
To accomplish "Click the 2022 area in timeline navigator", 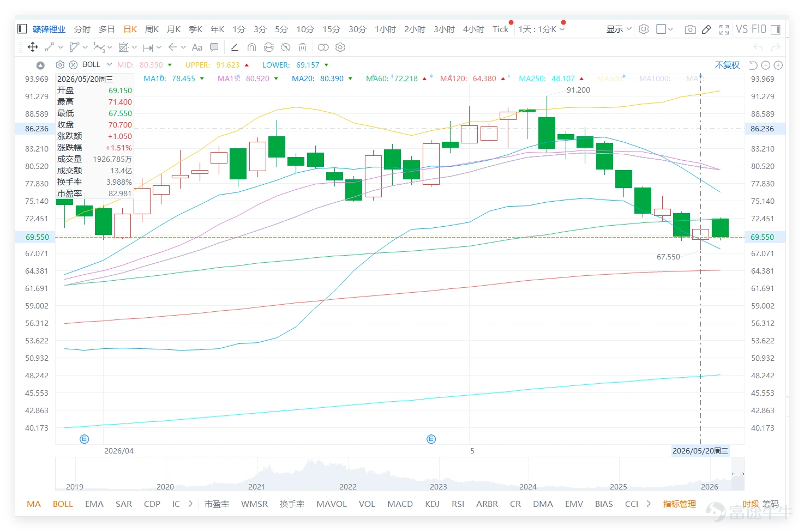I will point(347,486).
